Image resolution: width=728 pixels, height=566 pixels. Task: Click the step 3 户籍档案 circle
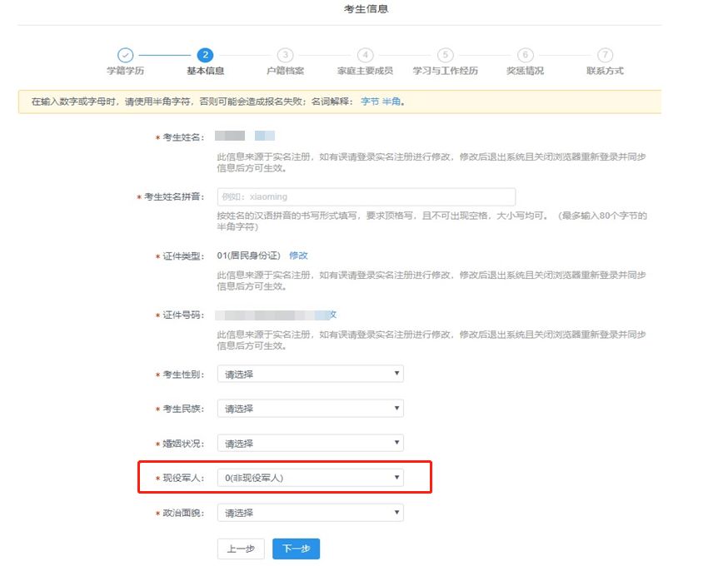[285, 55]
